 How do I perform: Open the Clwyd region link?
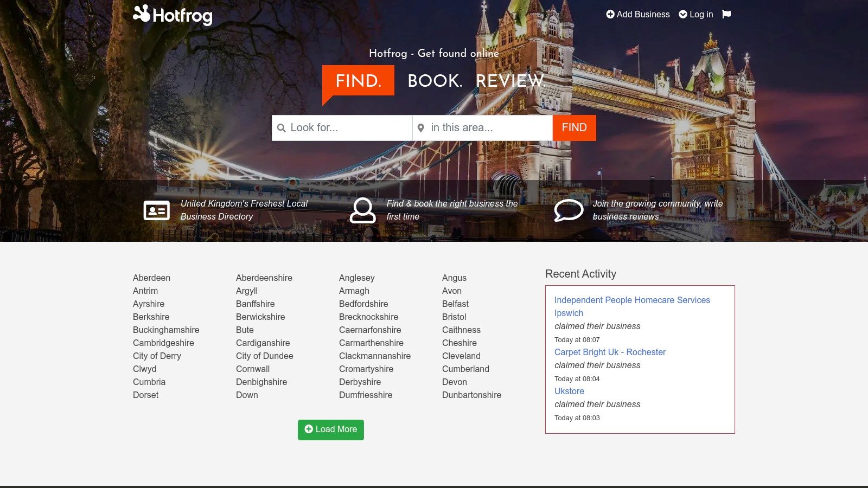pyautogui.click(x=145, y=369)
